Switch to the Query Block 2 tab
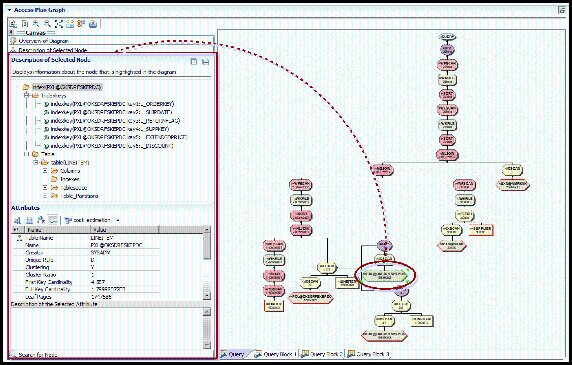The height and width of the screenshot is (365, 572). [x=322, y=354]
